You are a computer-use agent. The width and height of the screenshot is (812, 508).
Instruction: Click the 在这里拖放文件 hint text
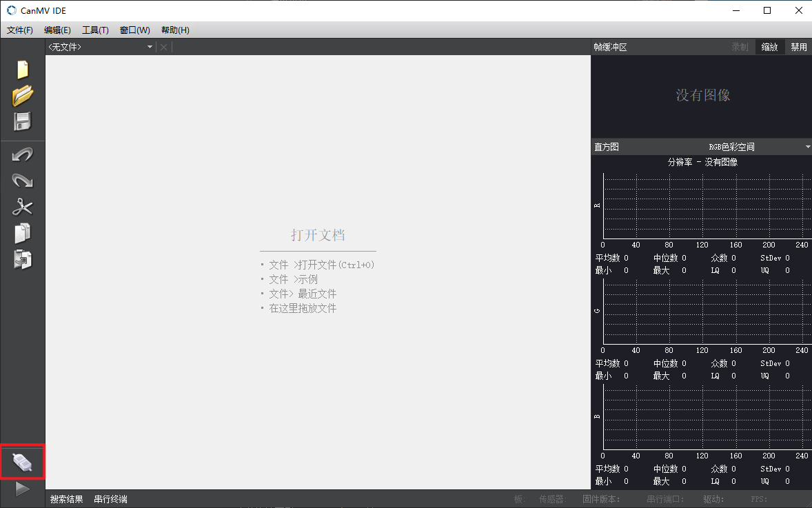coord(303,308)
